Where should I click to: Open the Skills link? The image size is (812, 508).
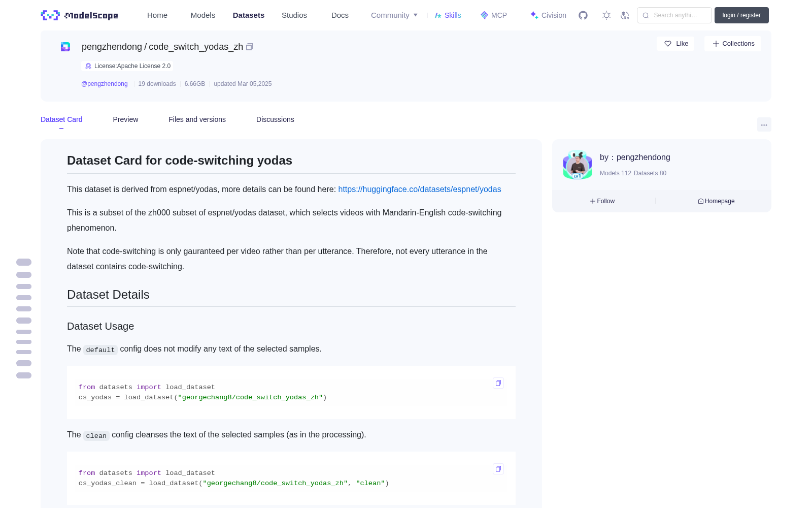448,15
